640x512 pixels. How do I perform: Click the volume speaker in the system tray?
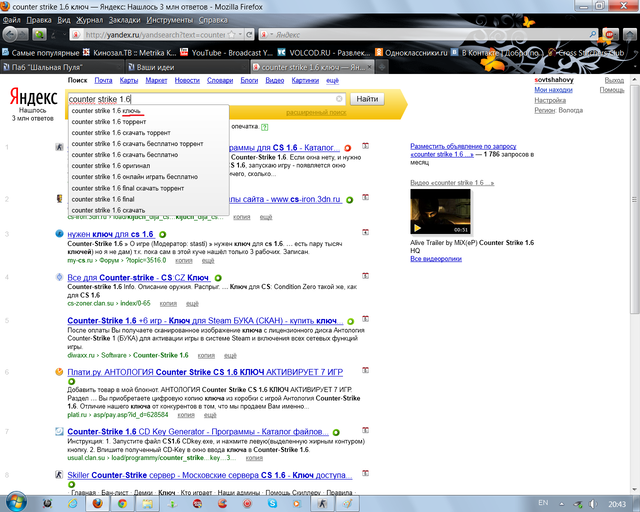click(x=593, y=504)
